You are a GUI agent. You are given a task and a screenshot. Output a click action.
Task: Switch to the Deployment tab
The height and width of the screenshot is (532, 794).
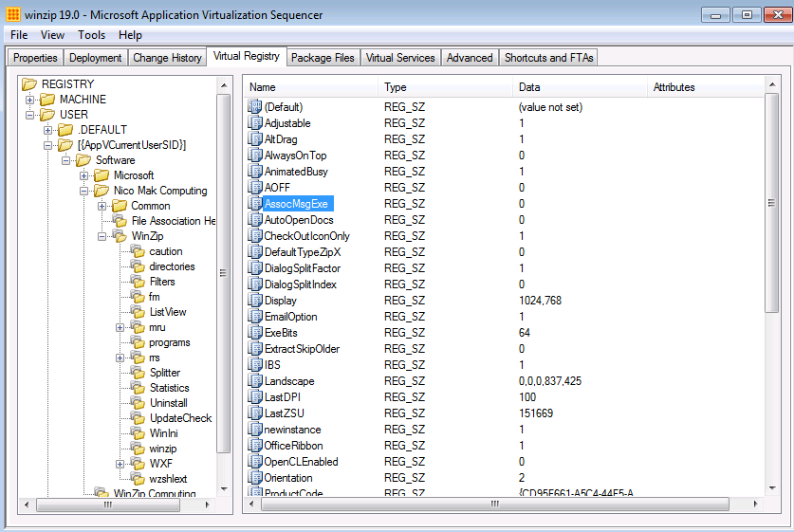click(x=95, y=58)
